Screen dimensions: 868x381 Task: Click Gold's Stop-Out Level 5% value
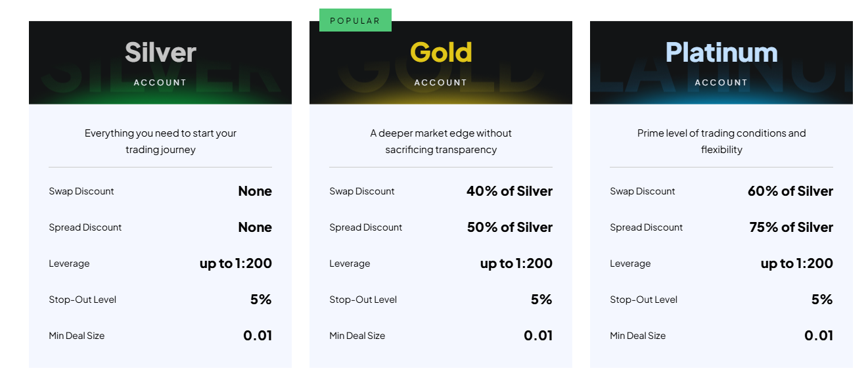pyautogui.click(x=541, y=300)
